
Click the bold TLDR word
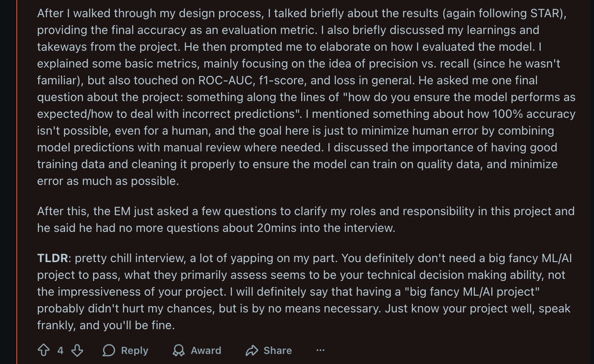(x=52, y=258)
